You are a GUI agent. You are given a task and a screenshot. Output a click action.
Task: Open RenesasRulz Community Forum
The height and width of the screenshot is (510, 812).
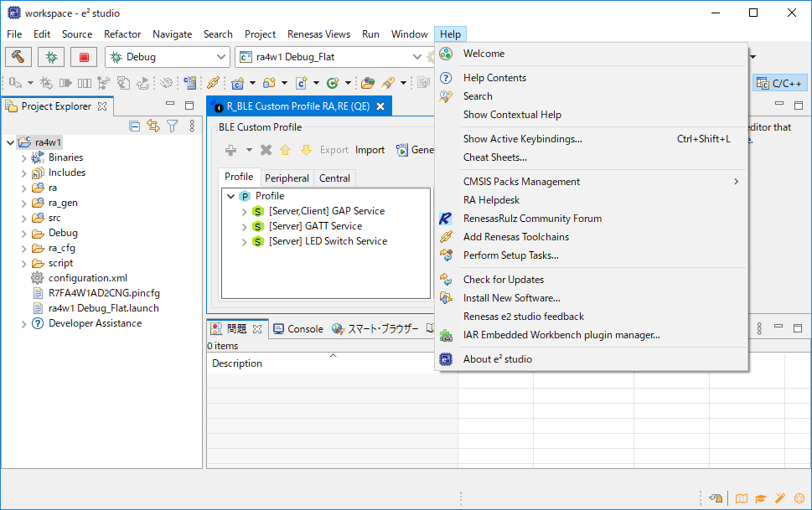(592, 219)
